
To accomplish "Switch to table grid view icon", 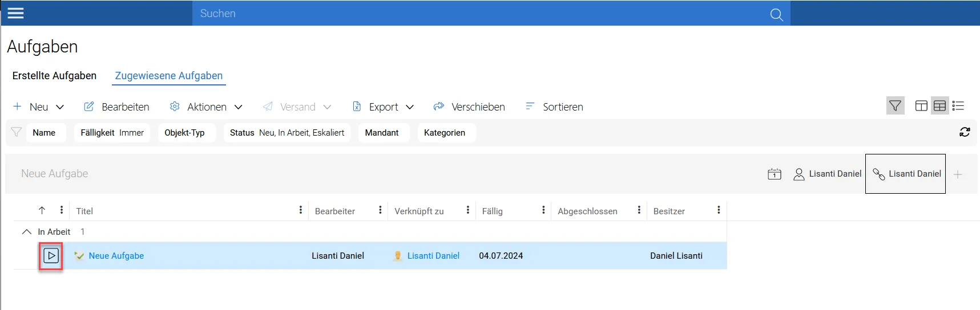I will [939, 106].
